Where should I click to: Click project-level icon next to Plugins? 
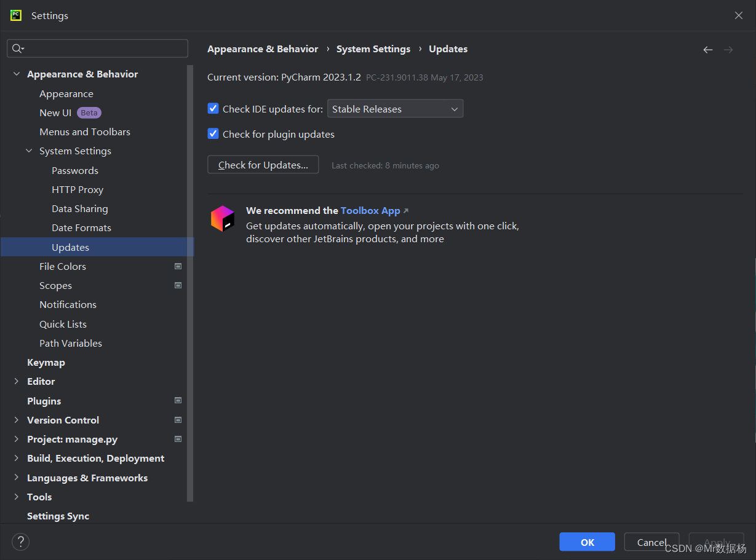click(x=178, y=401)
